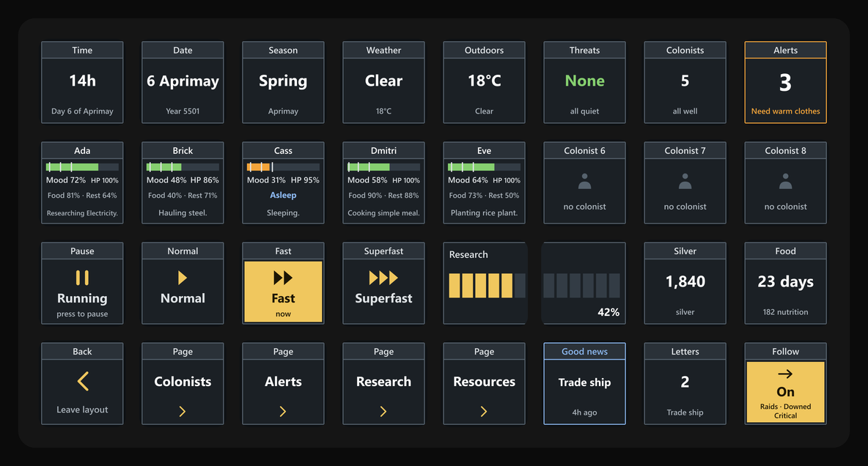
Task: Click the Colonist 7 person icon
Action: [x=685, y=182]
